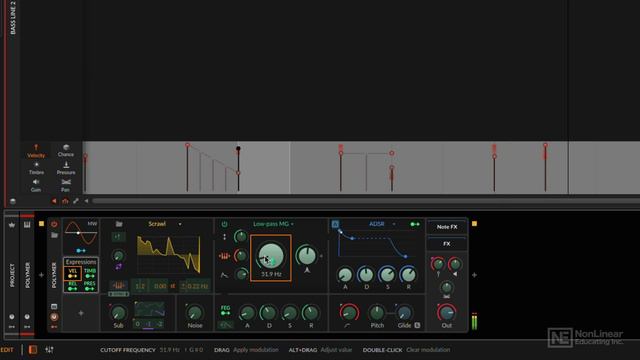Screen dimensions: 640x360
Task: Click the red bars icon under expression lanes
Action: click(x=65, y=201)
